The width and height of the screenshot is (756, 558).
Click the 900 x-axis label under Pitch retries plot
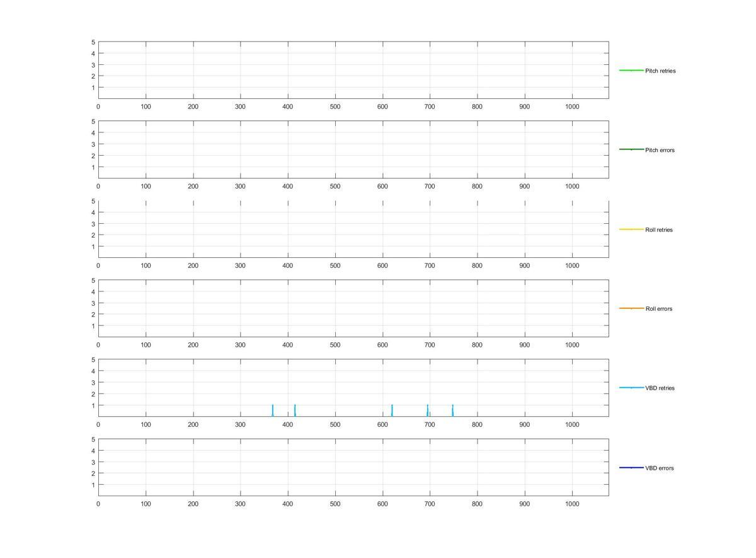point(525,107)
